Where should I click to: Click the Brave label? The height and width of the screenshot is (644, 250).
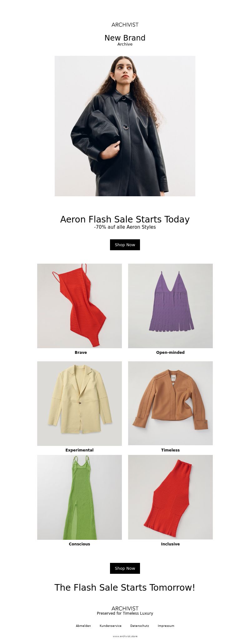tap(81, 352)
